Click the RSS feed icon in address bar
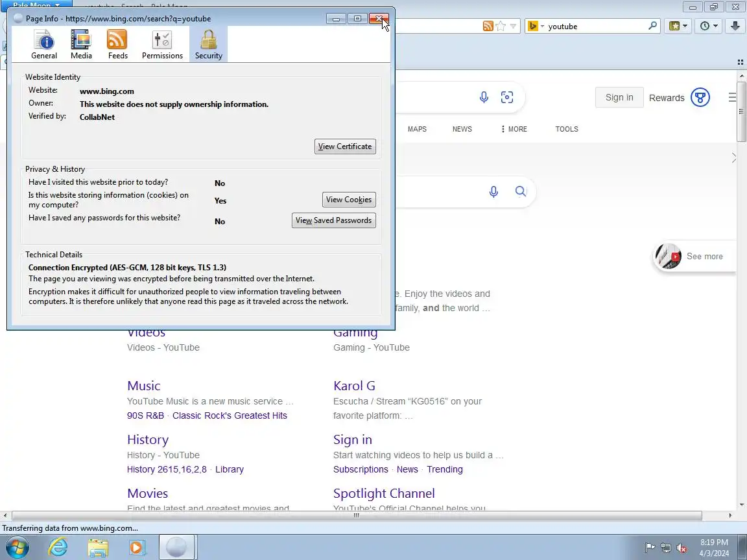747x560 pixels. (488, 26)
